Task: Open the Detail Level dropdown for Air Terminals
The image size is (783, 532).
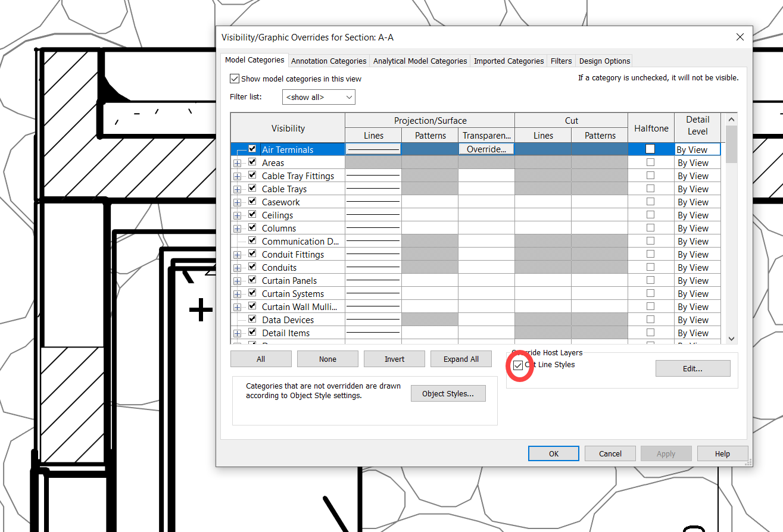Action: point(697,149)
